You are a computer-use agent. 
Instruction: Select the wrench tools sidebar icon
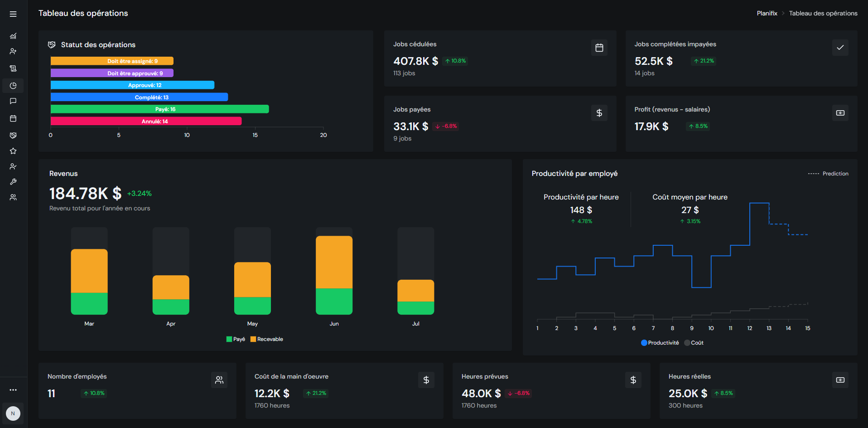click(13, 182)
